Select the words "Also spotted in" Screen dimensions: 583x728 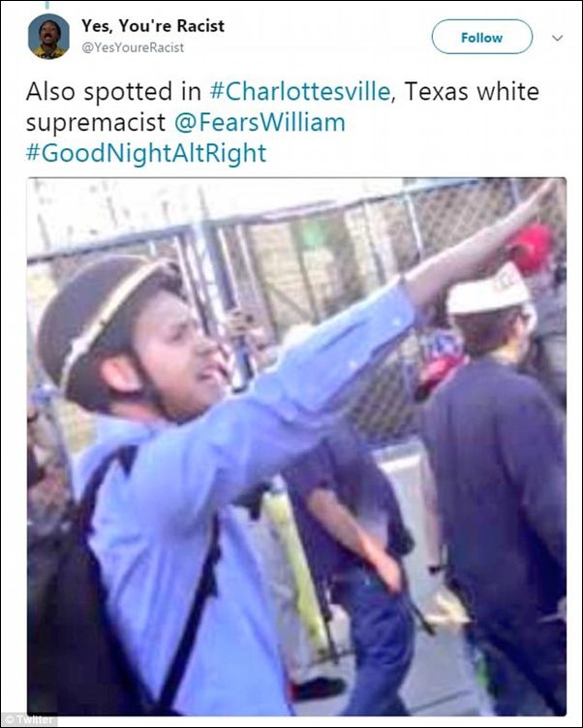point(113,91)
